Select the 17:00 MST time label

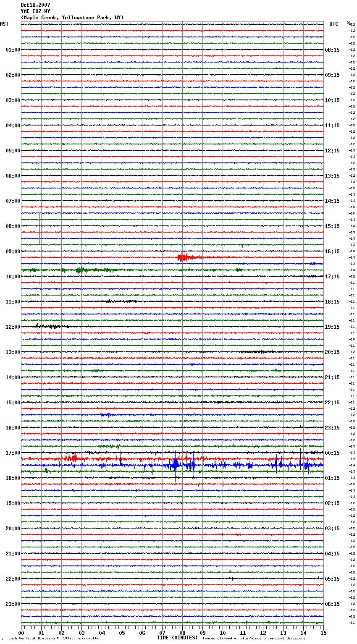(x=13, y=453)
